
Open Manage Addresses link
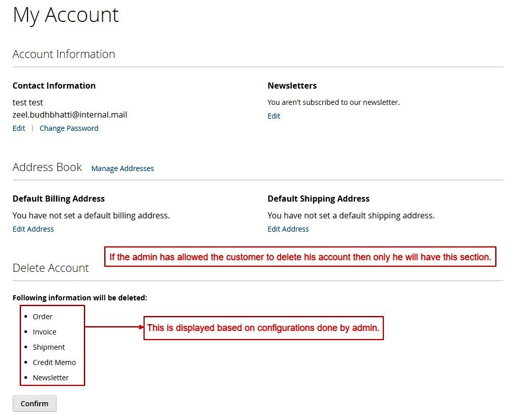(x=122, y=169)
